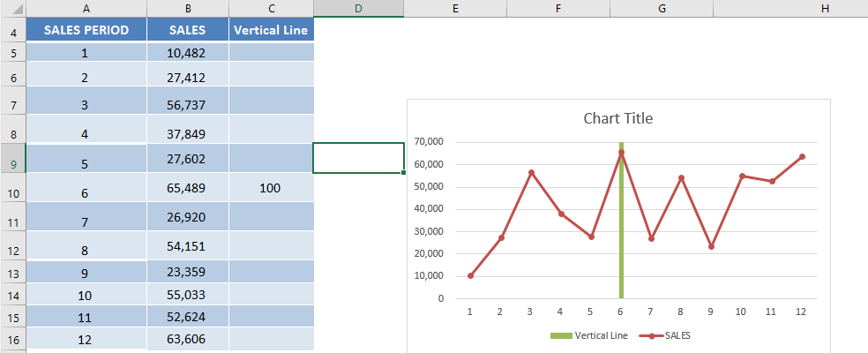
Task: Click horizontal axis label 9
Action: (711, 312)
